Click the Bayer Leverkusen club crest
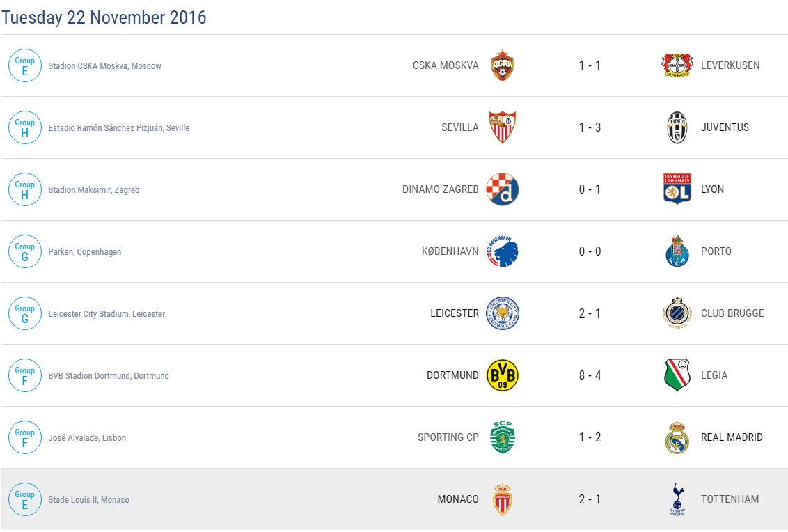788x532 pixels. 677,65
